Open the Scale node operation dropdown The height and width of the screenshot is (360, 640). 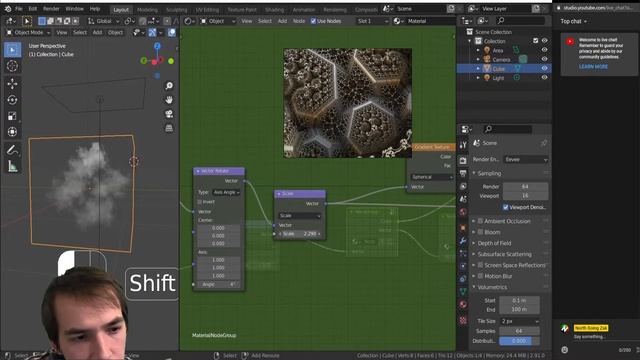[x=300, y=216]
